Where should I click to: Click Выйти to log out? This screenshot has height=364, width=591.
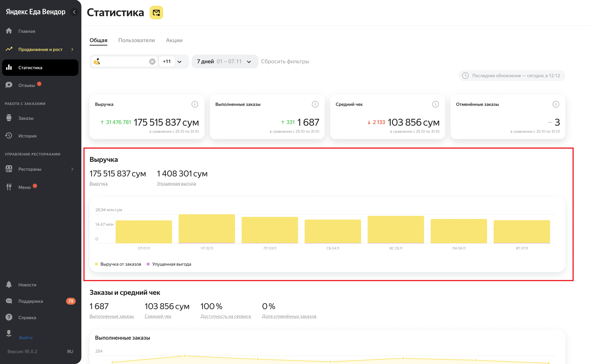[x=26, y=338]
